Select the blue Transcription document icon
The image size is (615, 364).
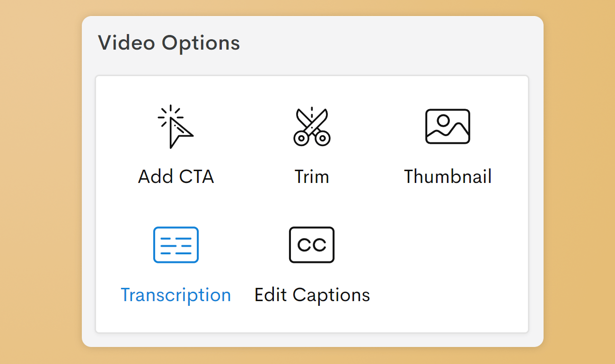(x=176, y=245)
